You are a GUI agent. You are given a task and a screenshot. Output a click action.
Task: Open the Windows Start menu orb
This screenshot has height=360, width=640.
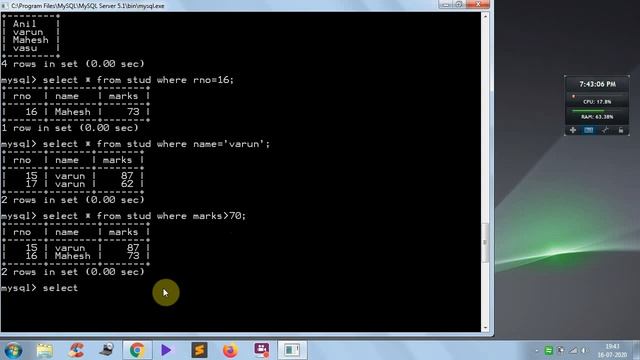(x=13, y=350)
